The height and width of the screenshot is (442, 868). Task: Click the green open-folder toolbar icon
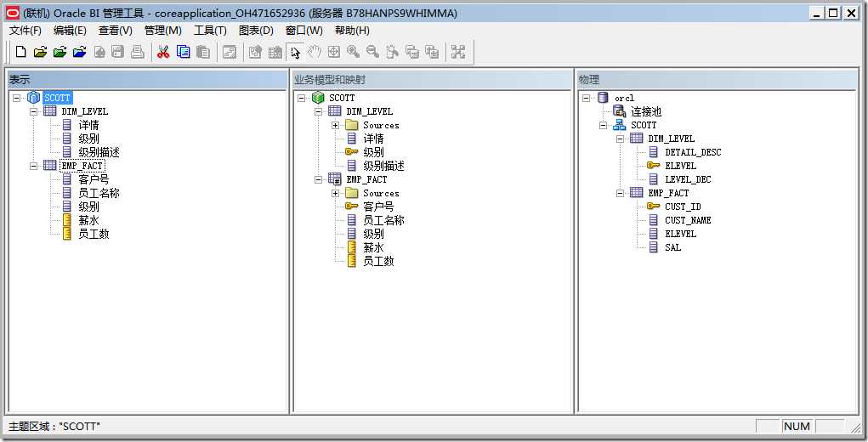point(60,52)
